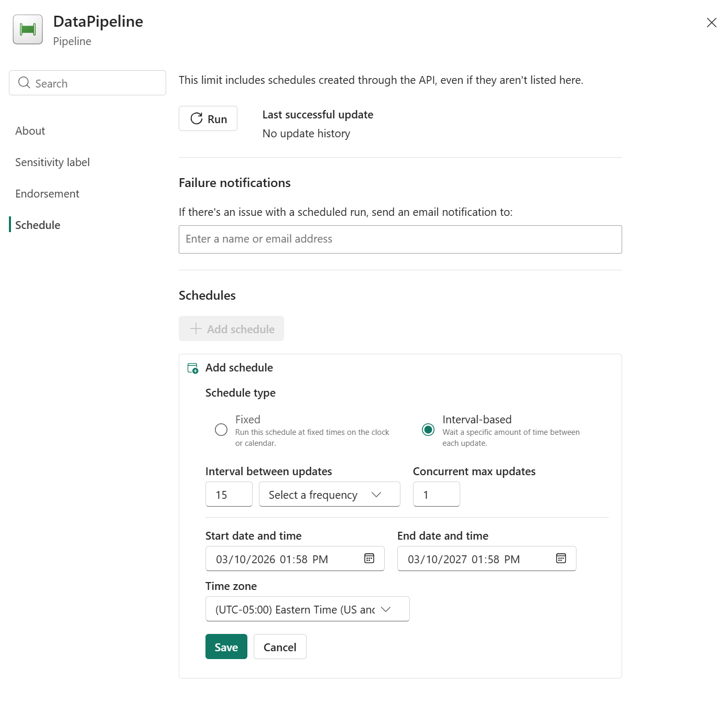Expand the Eastern Time zone selector

point(386,609)
